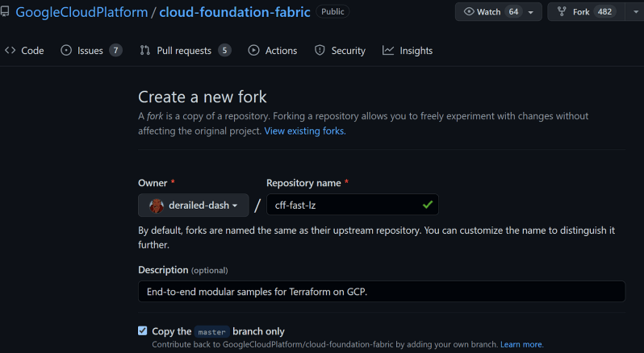Click the master branch label
The image size is (644, 353).
(212, 332)
